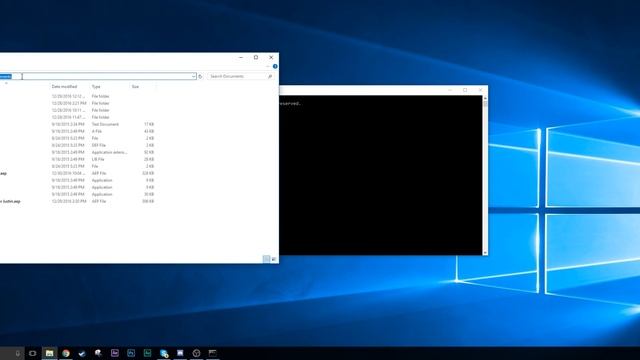This screenshot has height=360, width=640.
Task: Click the blue Help icon in File Explorer
Action: [275, 66]
